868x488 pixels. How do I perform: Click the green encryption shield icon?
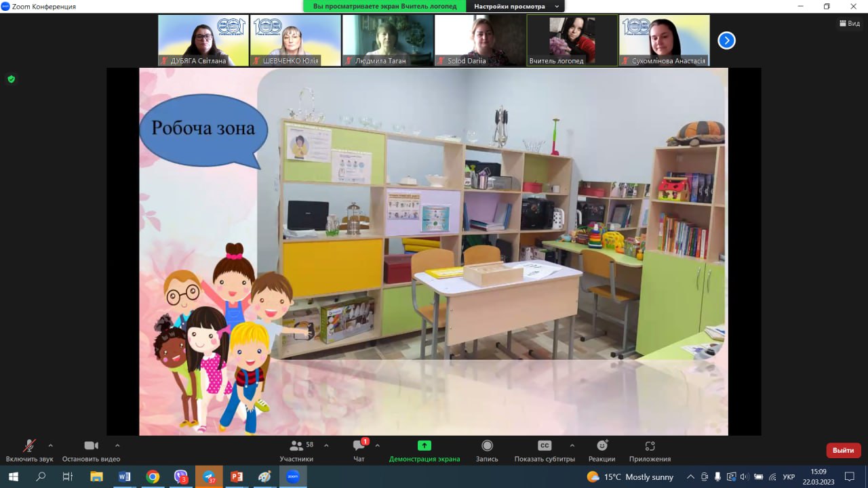[11, 79]
